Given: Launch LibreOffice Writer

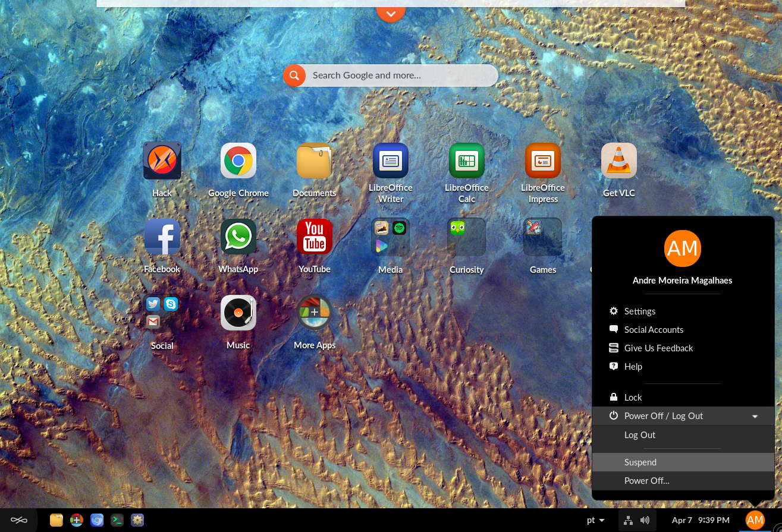Looking at the screenshot, I should (x=390, y=160).
